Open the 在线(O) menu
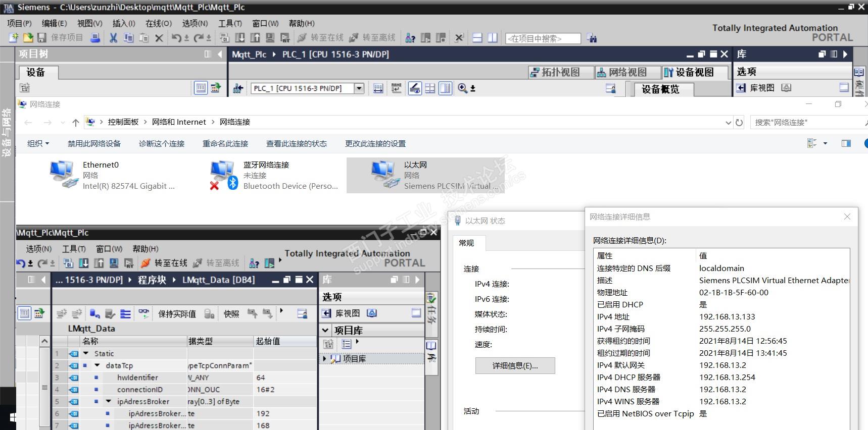Viewport: 868px width, 430px height. pyautogui.click(x=159, y=23)
